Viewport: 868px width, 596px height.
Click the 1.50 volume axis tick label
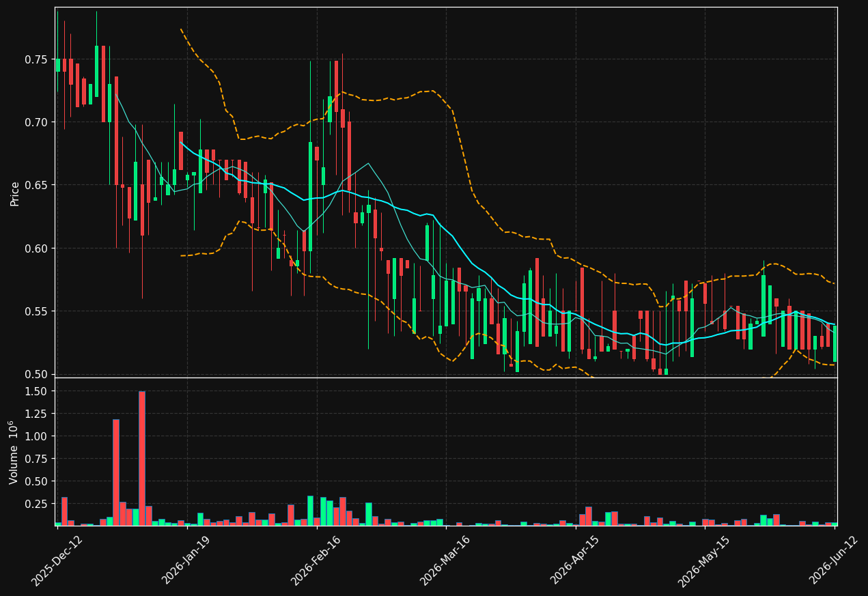[x=38, y=391]
